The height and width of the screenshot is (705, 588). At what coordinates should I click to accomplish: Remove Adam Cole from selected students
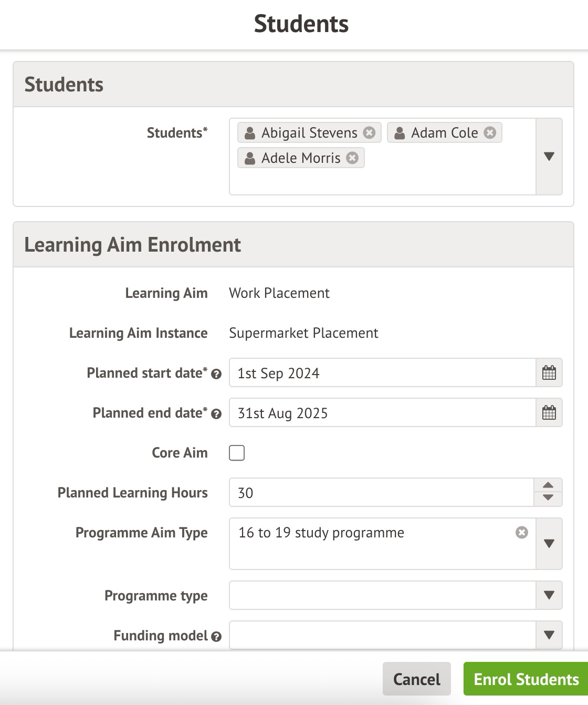coord(490,132)
